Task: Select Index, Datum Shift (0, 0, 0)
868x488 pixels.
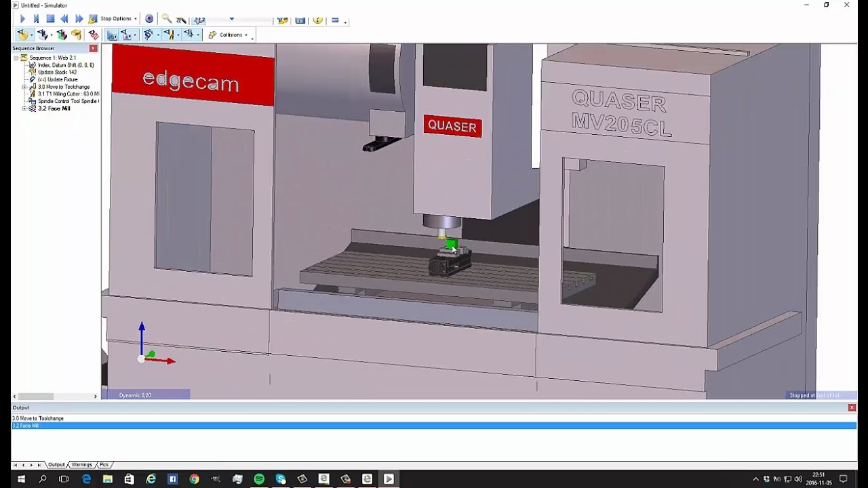Action: pyautogui.click(x=66, y=65)
